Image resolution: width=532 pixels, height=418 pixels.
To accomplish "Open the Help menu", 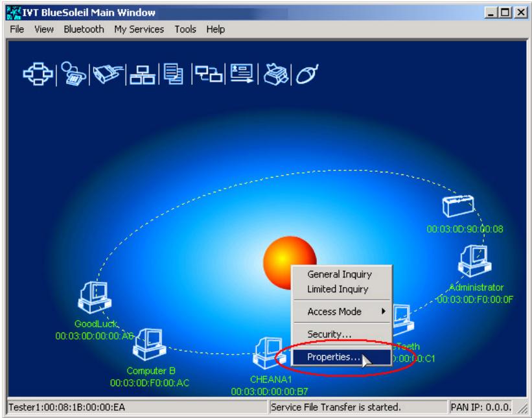I will tap(215, 30).
